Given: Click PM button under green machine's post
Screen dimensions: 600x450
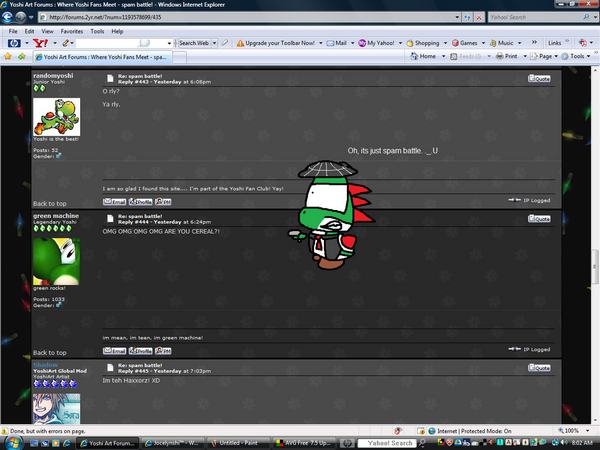Looking at the screenshot, I should click(x=163, y=351).
